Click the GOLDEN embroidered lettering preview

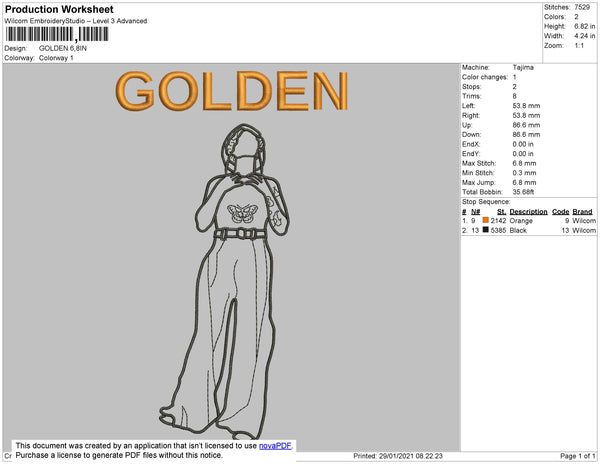232,91
